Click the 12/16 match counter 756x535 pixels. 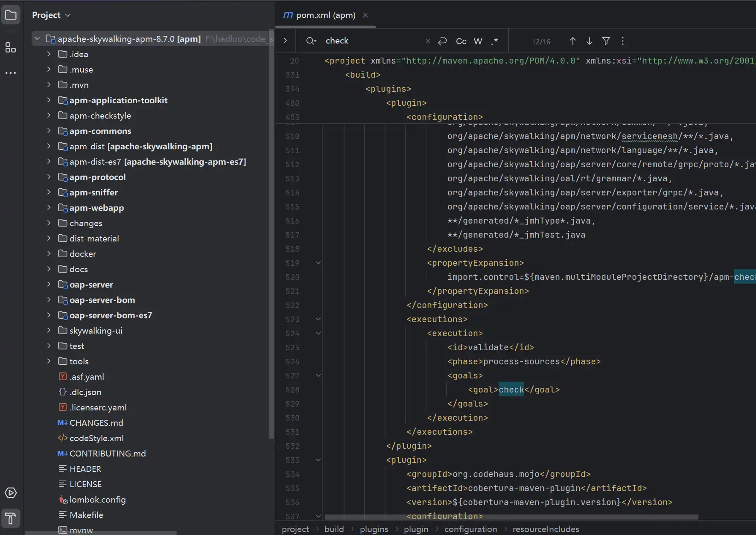coord(541,42)
